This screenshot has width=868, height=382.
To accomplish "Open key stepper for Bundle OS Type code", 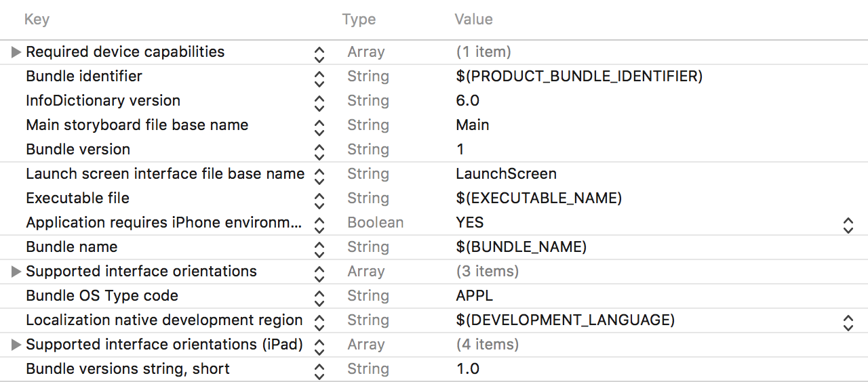I will point(319,297).
